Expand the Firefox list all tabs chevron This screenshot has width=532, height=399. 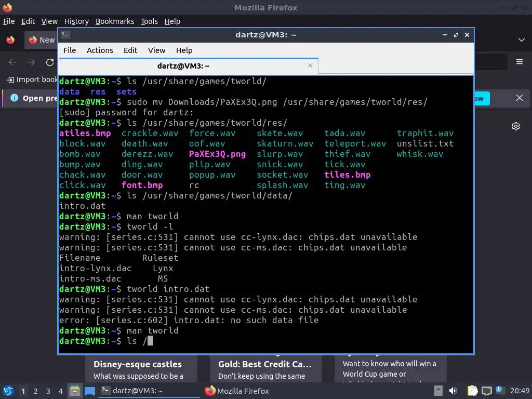(x=522, y=39)
